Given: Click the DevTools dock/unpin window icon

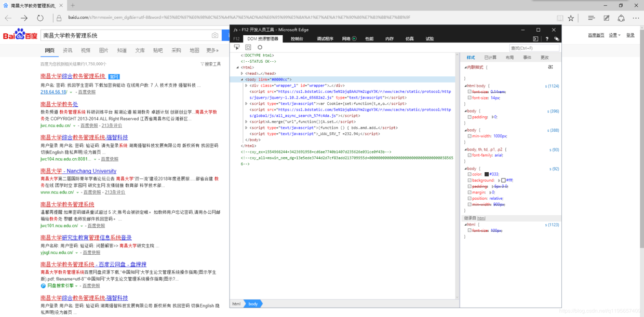Looking at the screenshot, I should (557, 39).
